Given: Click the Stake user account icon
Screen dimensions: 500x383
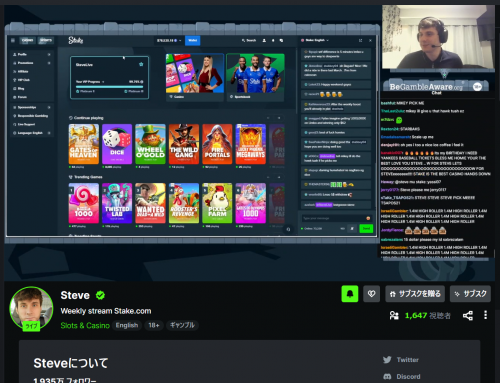Looking at the screenshot, I should [264, 40].
